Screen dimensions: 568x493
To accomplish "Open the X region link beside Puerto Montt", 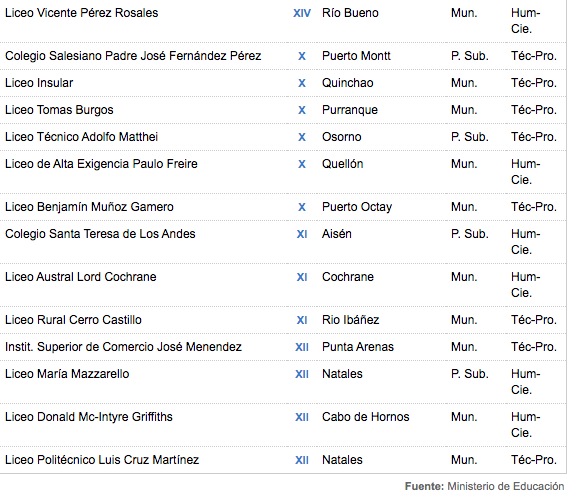I will (302, 56).
